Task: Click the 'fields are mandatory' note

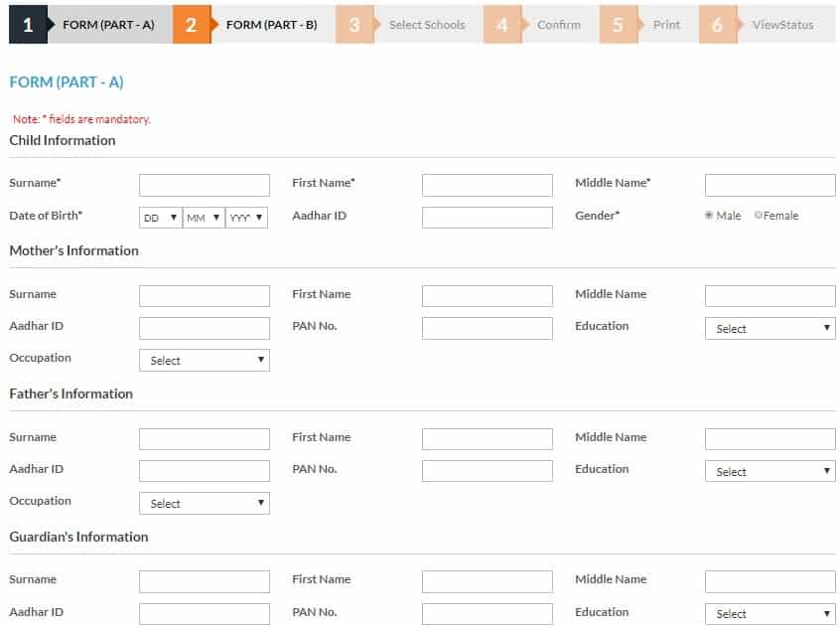Action: point(81,119)
